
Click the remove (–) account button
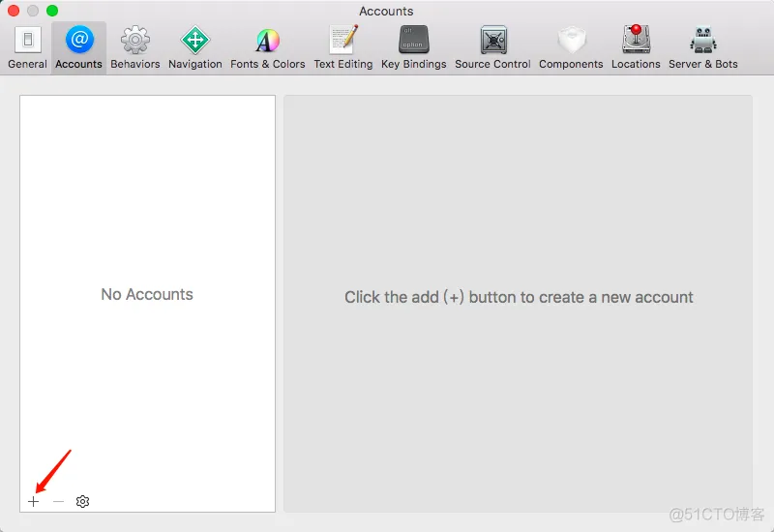coord(58,501)
